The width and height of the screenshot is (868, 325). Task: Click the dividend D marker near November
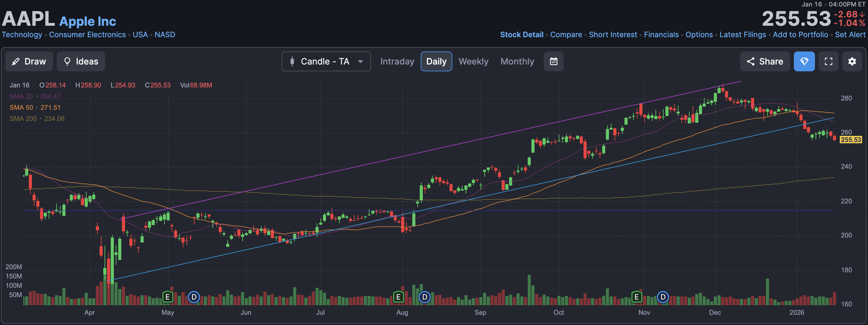663,297
